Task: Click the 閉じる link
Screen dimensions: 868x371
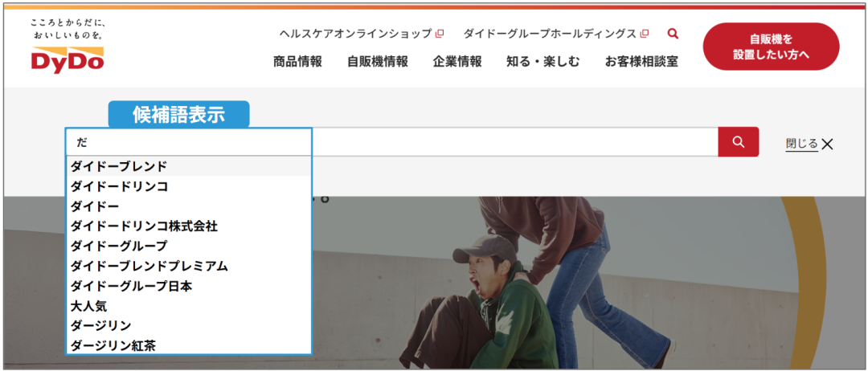Action: click(x=801, y=144)
